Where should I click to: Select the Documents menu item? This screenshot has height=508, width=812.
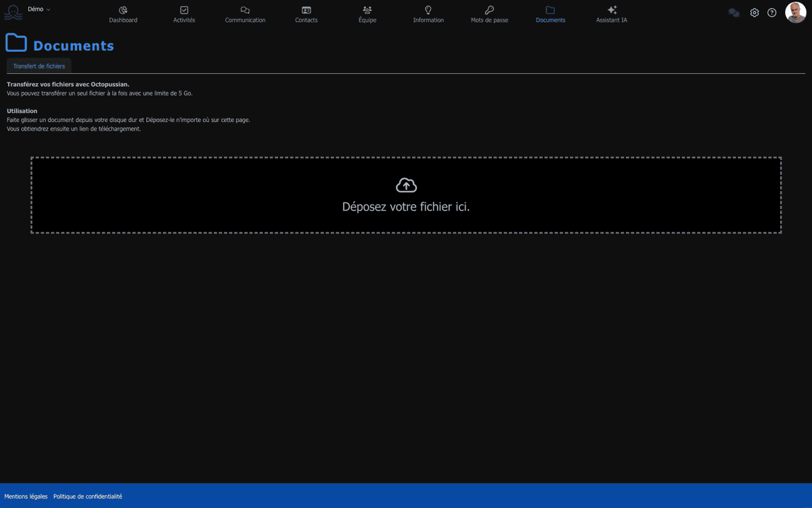tap(550, 14)
